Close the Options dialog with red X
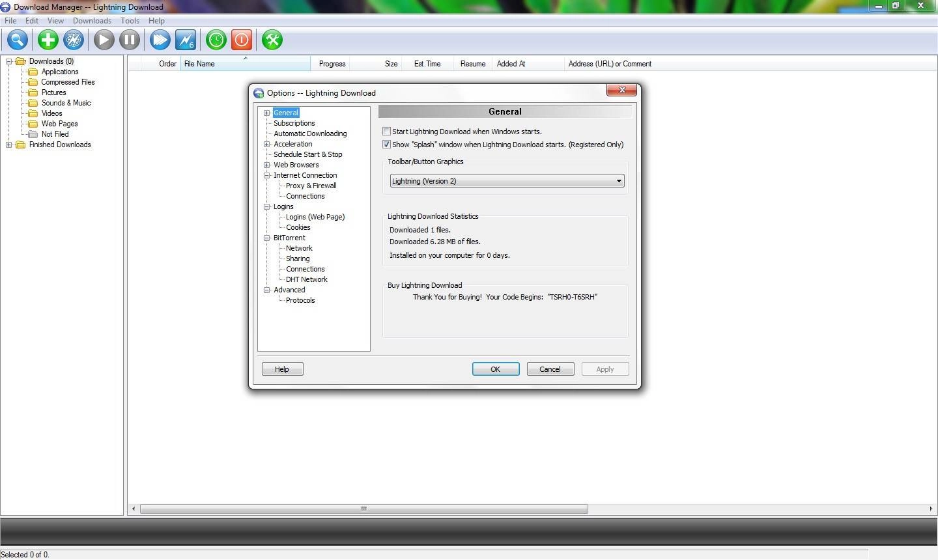 click(621, 90)
